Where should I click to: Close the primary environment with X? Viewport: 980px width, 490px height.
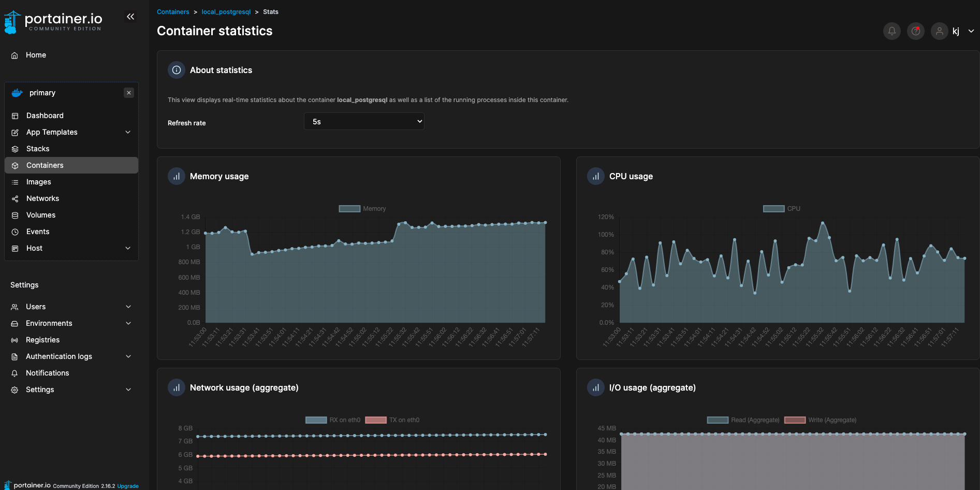(x=129, y=93)
